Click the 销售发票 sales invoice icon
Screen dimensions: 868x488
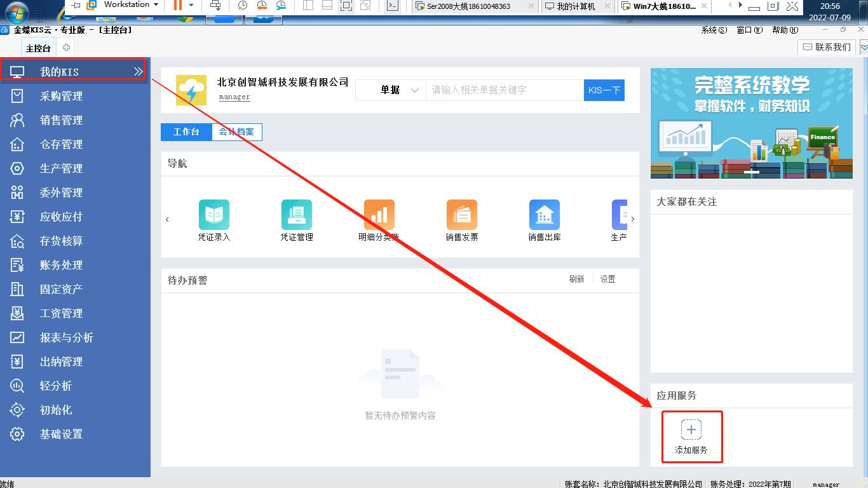click(462, 215)
